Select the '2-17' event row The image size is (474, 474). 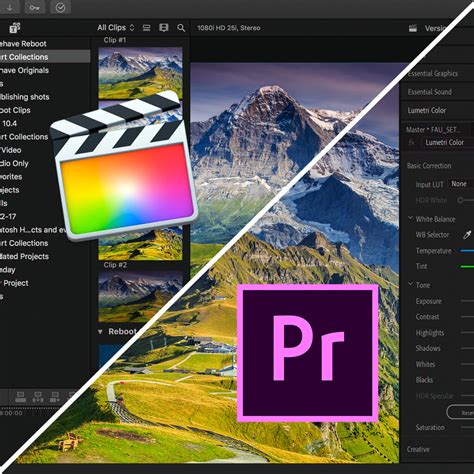[8, 217]
